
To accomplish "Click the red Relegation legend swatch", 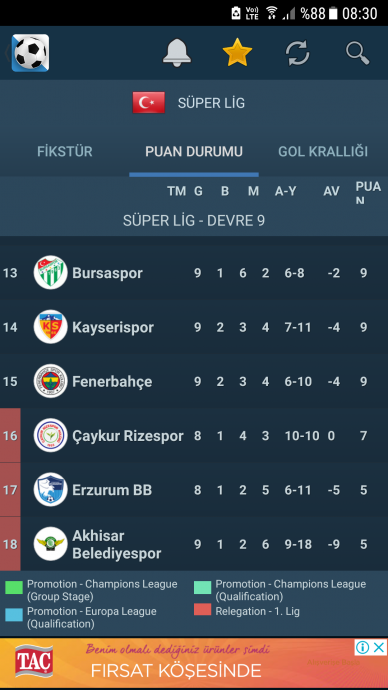I will pyautogui.click(x=202, y=609).
